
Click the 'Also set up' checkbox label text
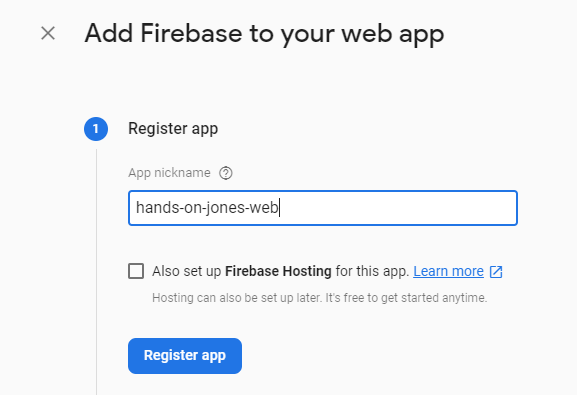pyautogui.click(x=187, y=271)
